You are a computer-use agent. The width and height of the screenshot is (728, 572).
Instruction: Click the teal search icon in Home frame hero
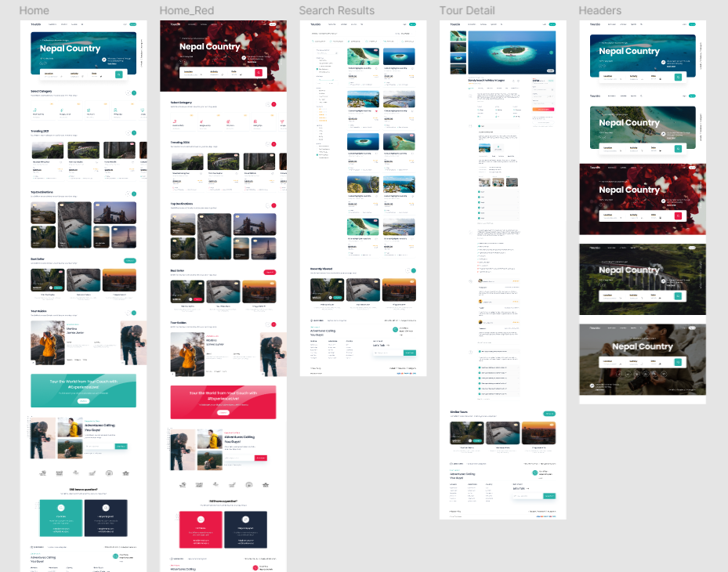click(119, 74)
